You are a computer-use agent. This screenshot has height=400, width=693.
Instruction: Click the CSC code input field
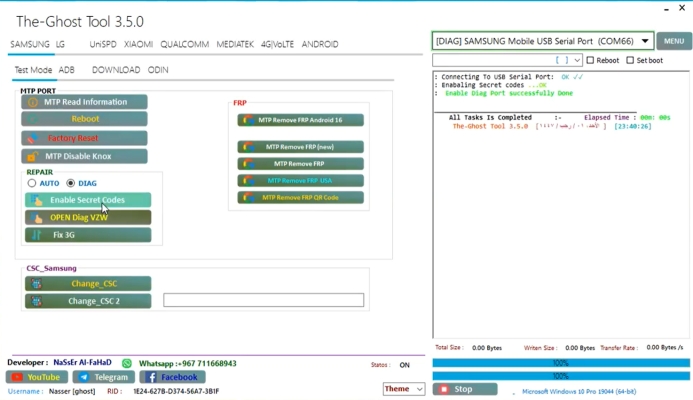pos(263,300)
